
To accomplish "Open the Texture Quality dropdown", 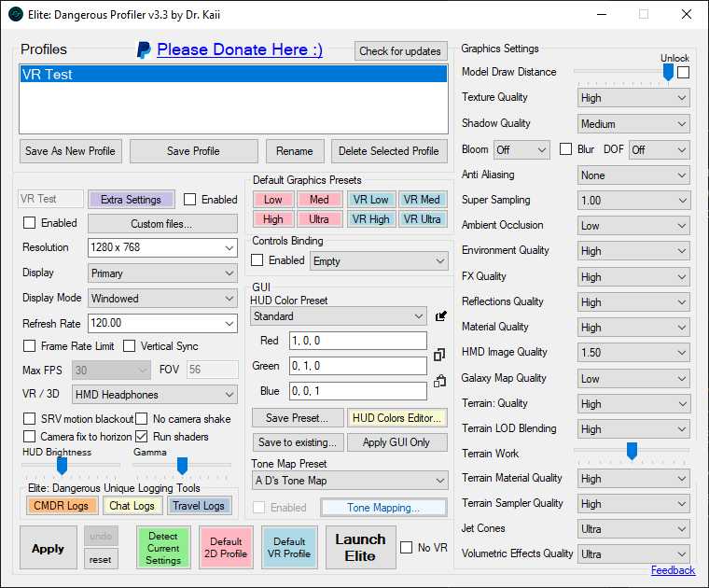I will 633,98.
